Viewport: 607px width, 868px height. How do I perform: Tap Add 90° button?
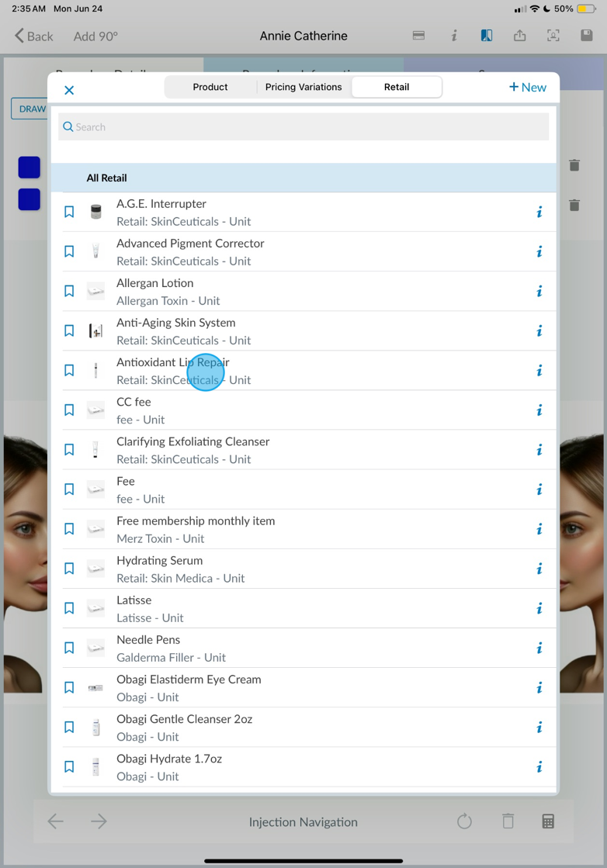[95, 36]
